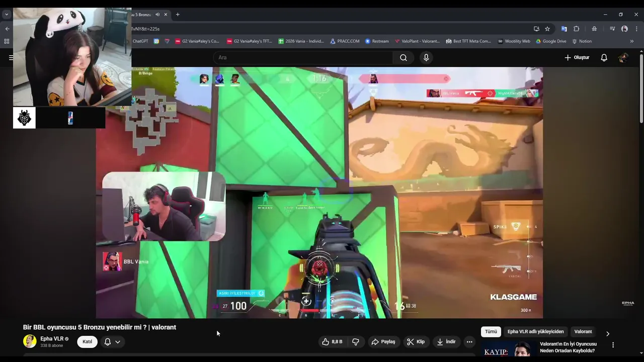
Task: Dislike the video with thumbs-down icon
Action: (356, 342)
